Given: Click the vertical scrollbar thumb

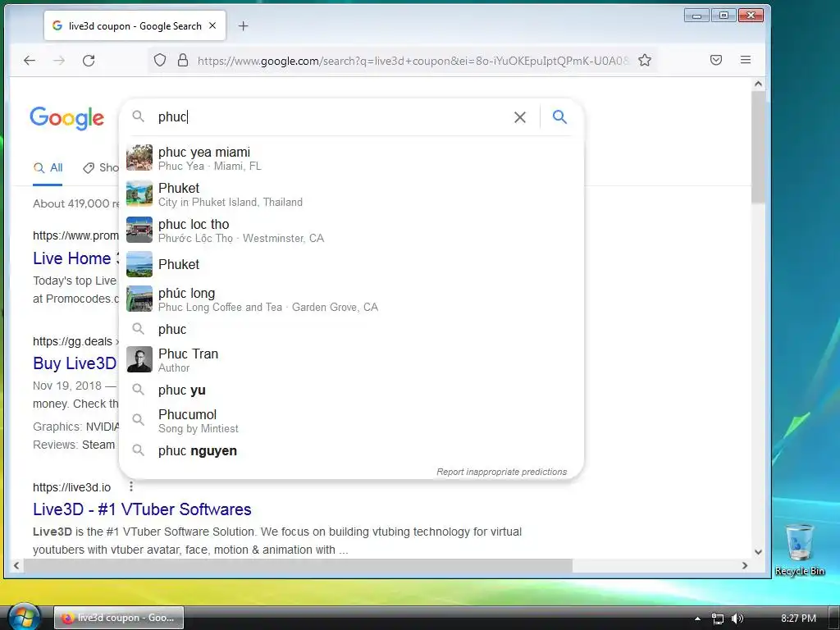Looking at the screenshot, I should (758, 147).
